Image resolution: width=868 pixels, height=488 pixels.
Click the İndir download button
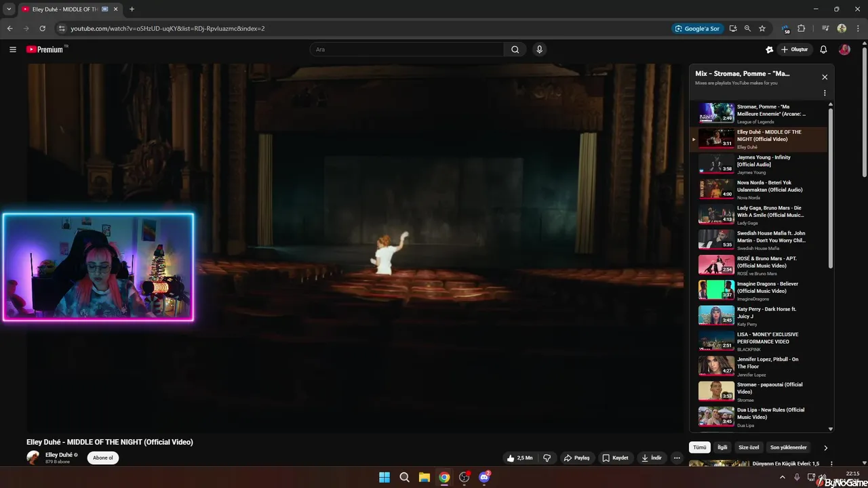[x=651, y=458]
